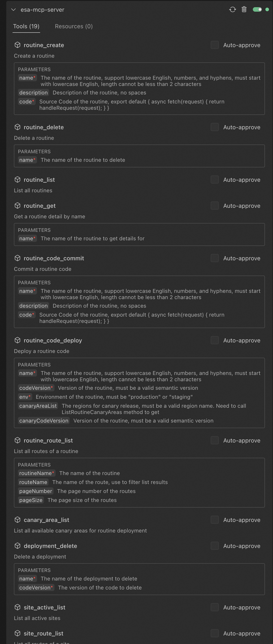The image size is (273, 644).
Task: Click the trash icon to delete the server
Action: tap(244, 9)
